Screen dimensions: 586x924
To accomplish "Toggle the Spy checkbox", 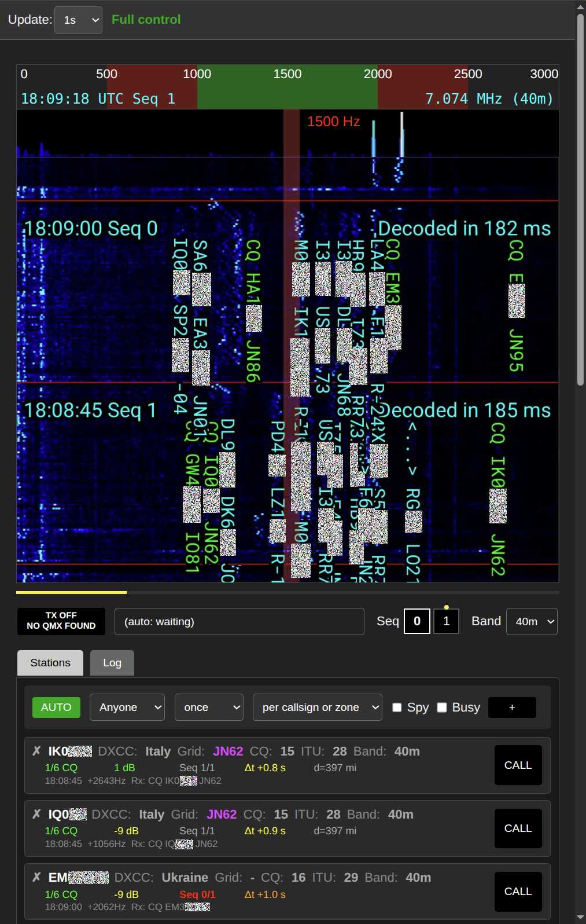I will point(397,707).
